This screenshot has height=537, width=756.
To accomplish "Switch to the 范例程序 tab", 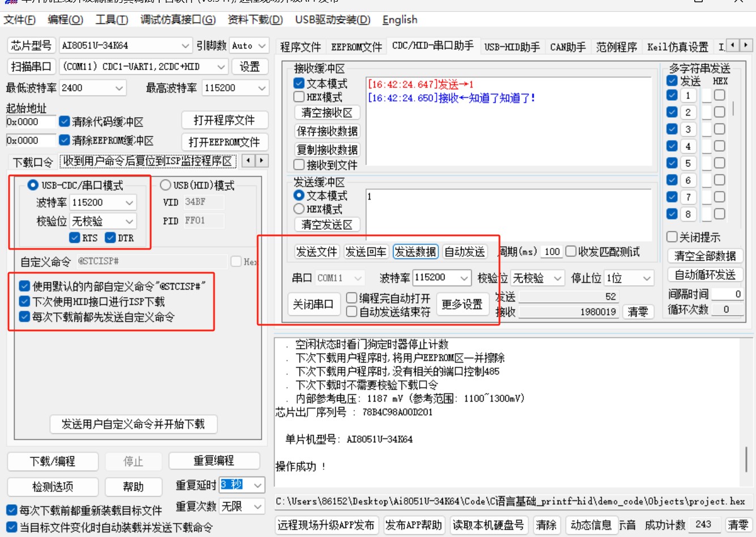I will tap(616, 47).
